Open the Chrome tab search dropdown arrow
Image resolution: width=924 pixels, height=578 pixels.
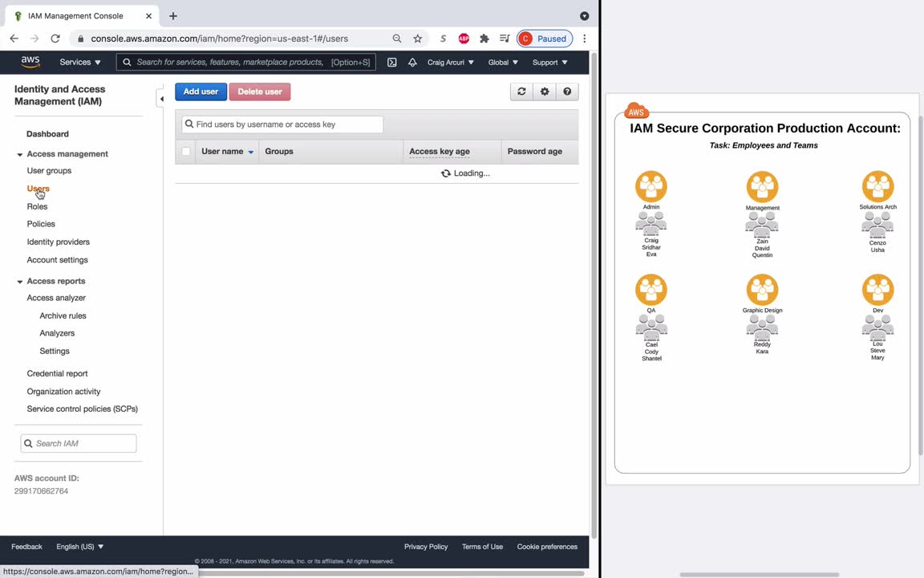click(x=585, y=16)
